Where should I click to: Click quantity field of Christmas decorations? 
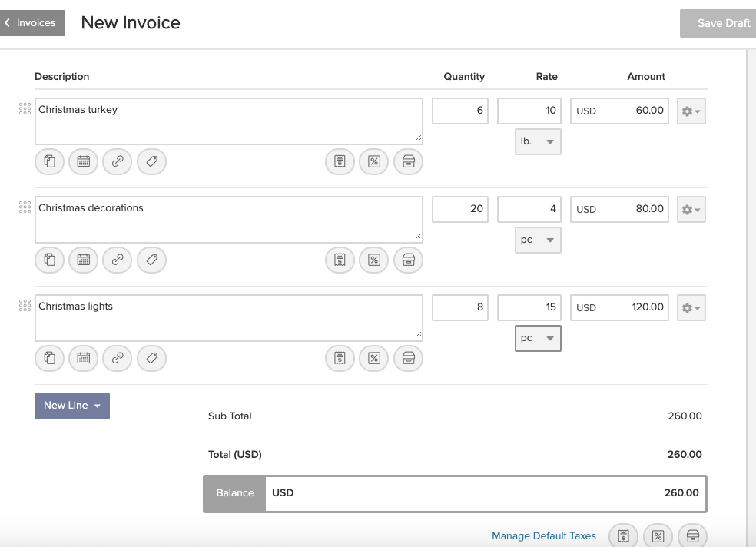tap(460, 209)
